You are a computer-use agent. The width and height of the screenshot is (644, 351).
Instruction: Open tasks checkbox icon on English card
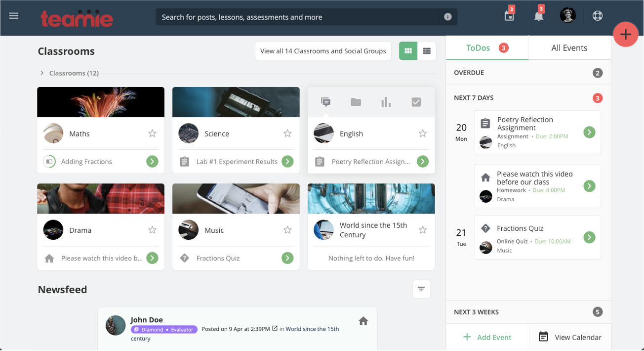click(416, 102)
